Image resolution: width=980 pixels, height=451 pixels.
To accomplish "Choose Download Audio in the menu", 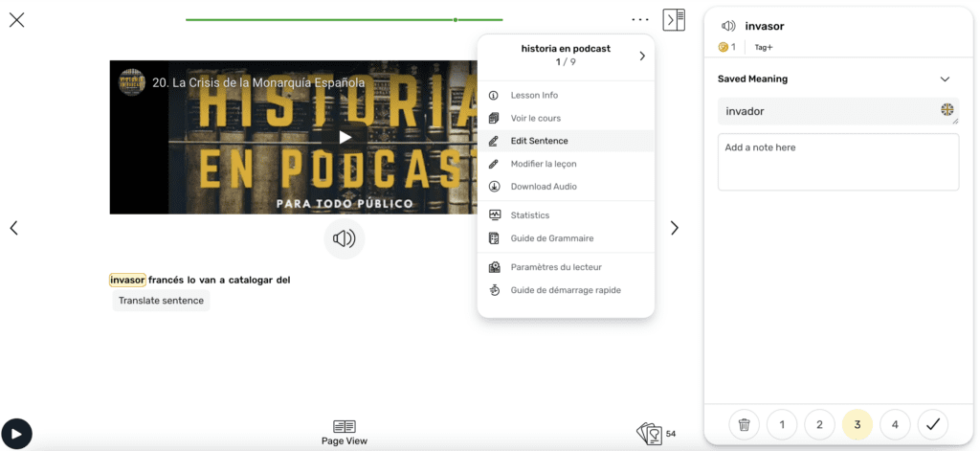I will [543, 187].
